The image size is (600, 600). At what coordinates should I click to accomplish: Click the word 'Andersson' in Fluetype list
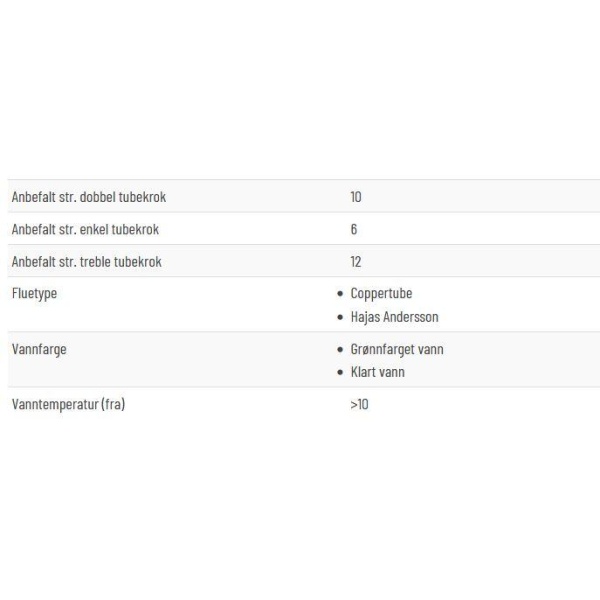coord(411,317)
